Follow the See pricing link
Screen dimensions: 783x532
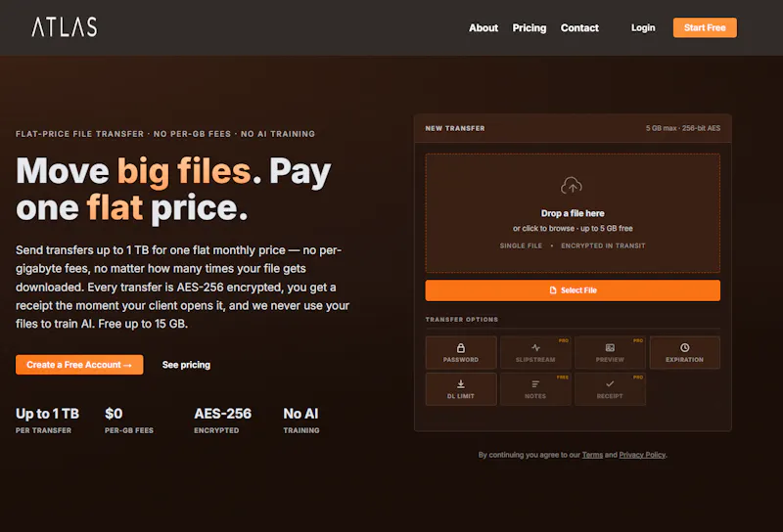[186, 365]
